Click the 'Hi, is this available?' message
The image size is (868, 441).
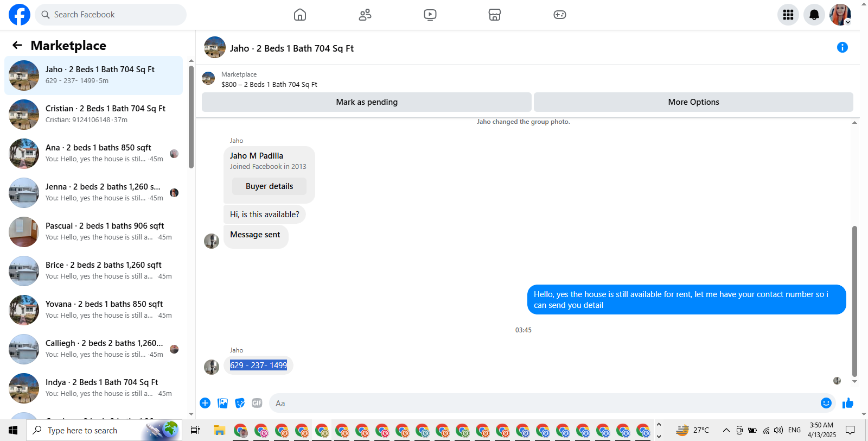pyautogui.click(x=265, y=215)
